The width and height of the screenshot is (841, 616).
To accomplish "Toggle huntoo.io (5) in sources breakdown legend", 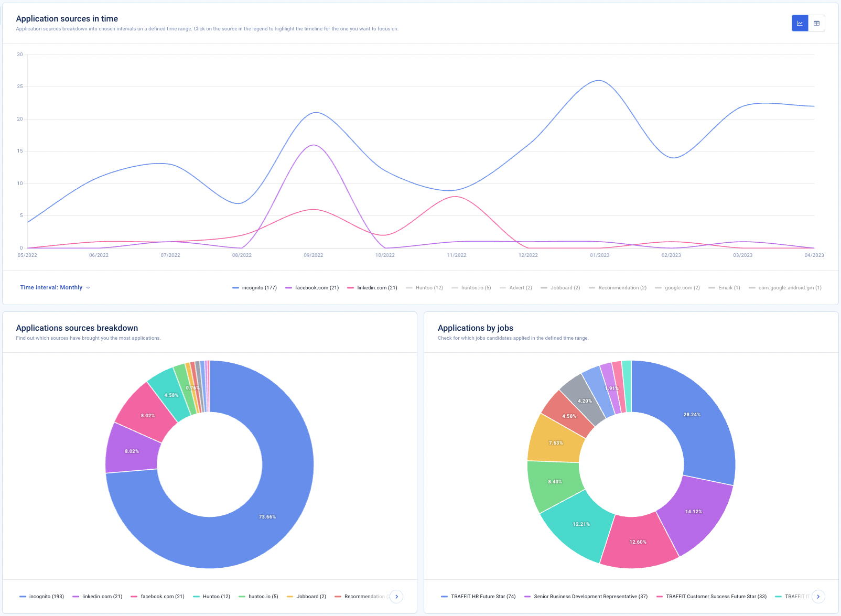I will pyautogui.click(x=258, y=597).
